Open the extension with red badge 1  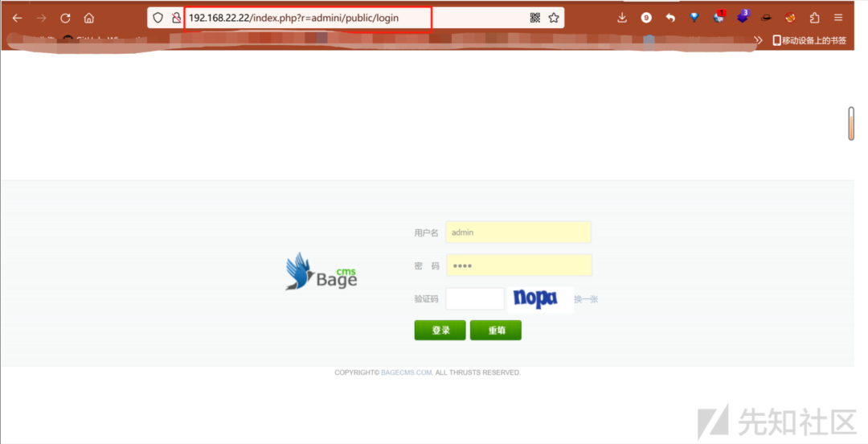tap(719, 17)
